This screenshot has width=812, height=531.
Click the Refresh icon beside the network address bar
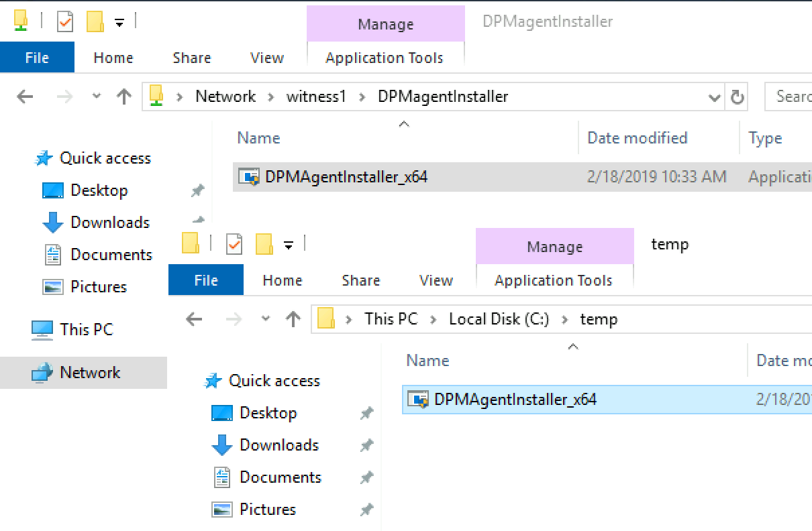[x=738, y=97]
